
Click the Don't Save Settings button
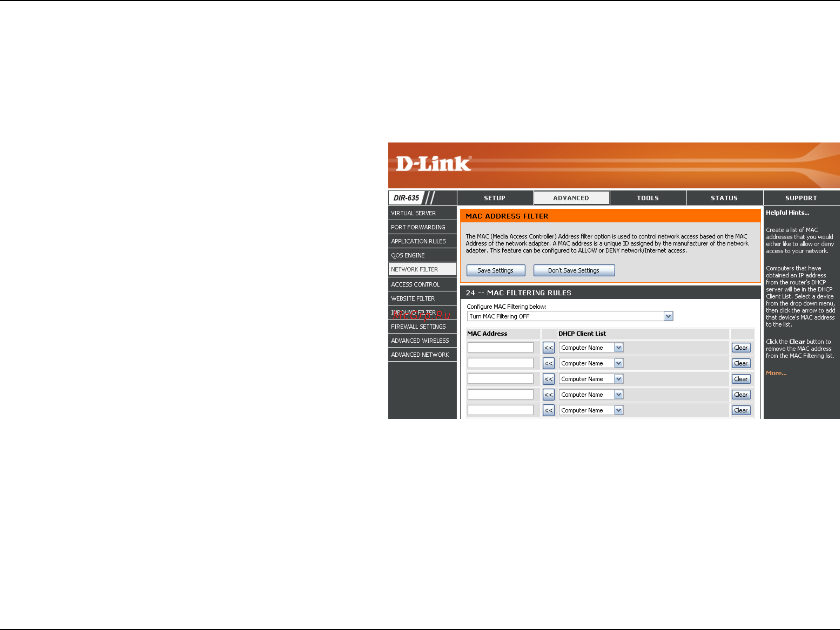coord(574,271)
